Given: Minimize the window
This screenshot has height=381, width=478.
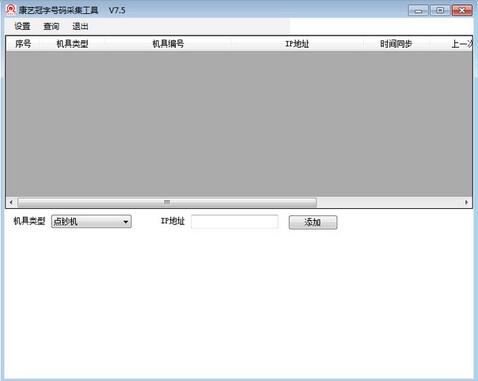Looking at the screenshot, I should 418,10.
